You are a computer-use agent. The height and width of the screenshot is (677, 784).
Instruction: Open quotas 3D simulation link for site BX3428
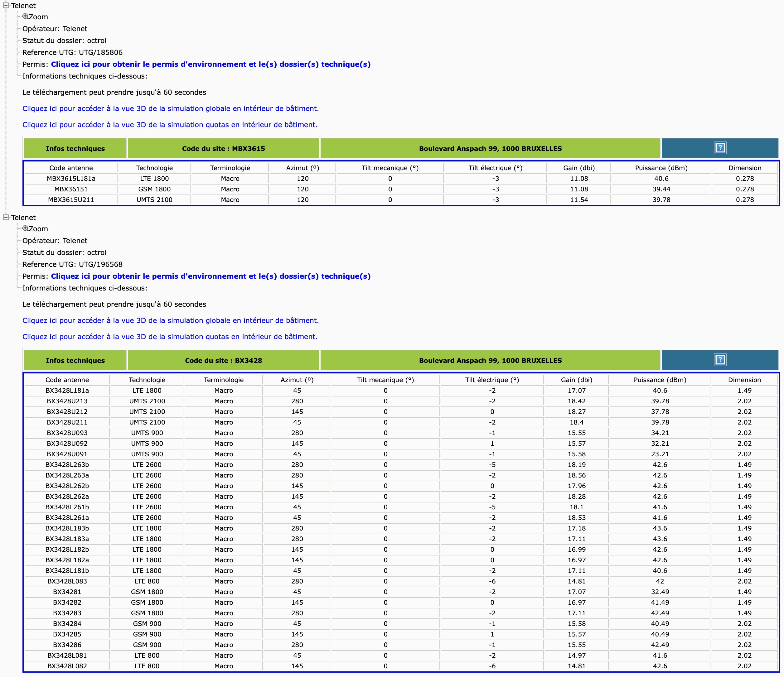[170, 337]
